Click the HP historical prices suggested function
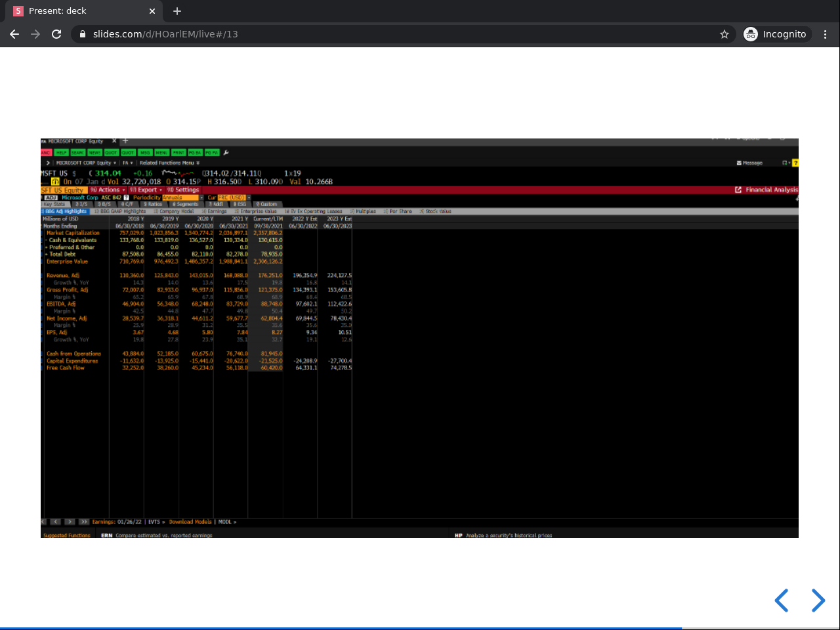Screen dimensions: 840x630 point(503,535)
